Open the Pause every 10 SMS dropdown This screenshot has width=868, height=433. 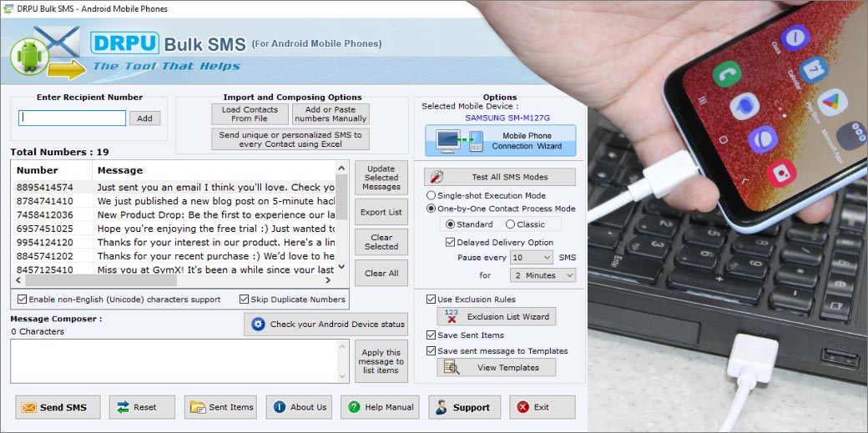pos(532,258)
